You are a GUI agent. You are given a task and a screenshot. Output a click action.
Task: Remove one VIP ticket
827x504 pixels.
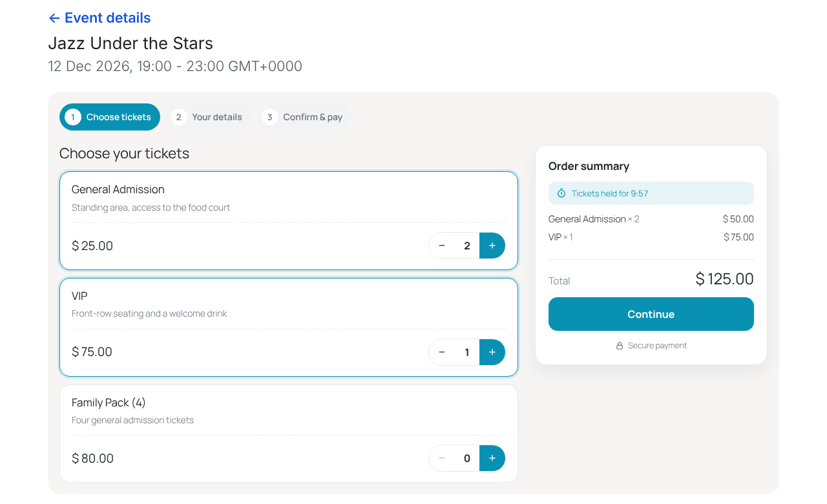click(442, 352)
